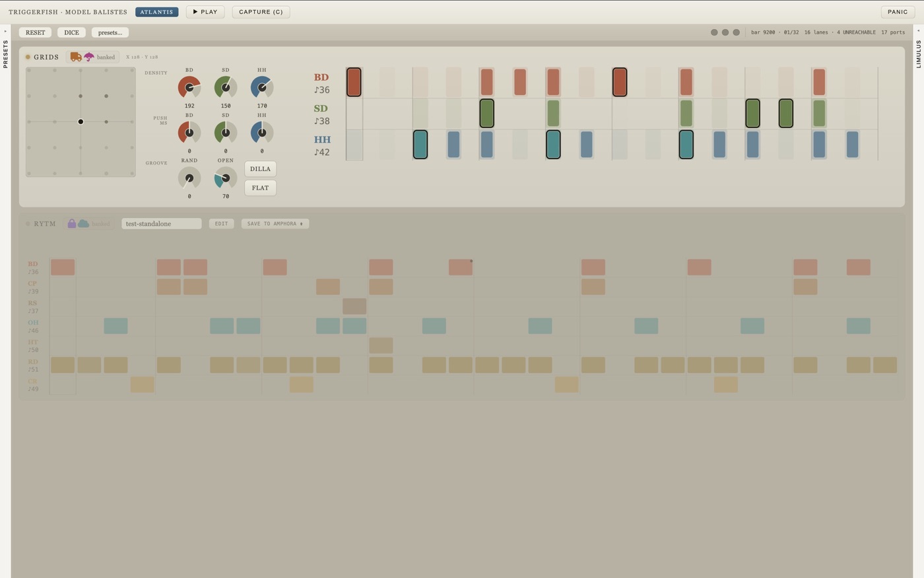
Task: Toggle first teal HH step in GRIDS pattern
Action: [420, 145]
